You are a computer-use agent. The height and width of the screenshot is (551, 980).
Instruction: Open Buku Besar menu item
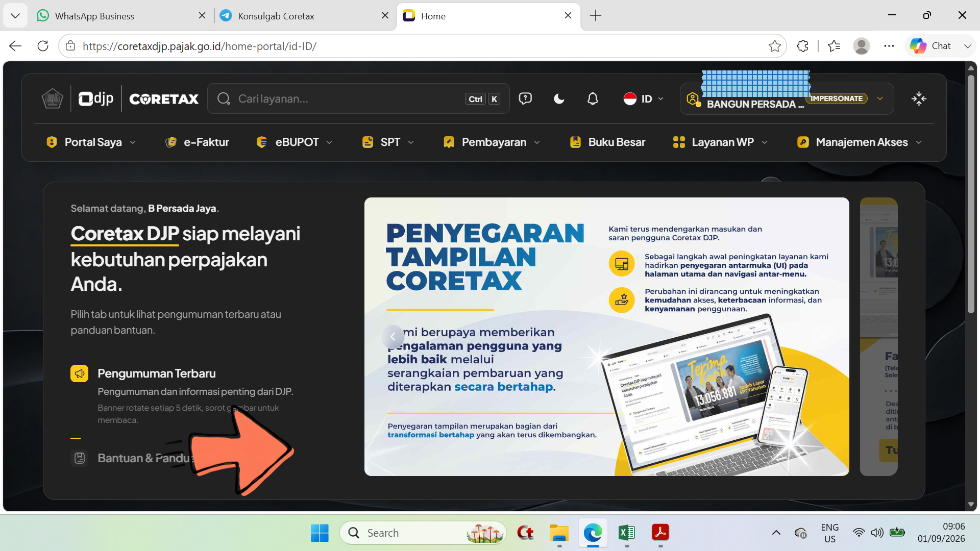click(x=607, y=142)
